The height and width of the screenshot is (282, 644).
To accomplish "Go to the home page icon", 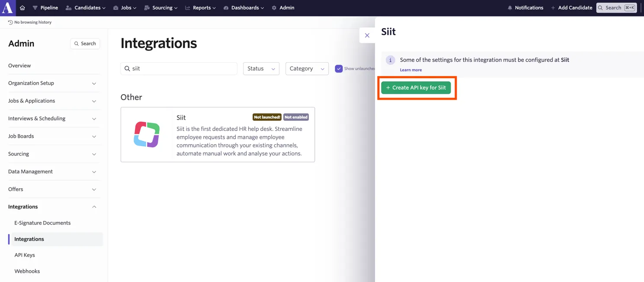I will pos(22,8).
